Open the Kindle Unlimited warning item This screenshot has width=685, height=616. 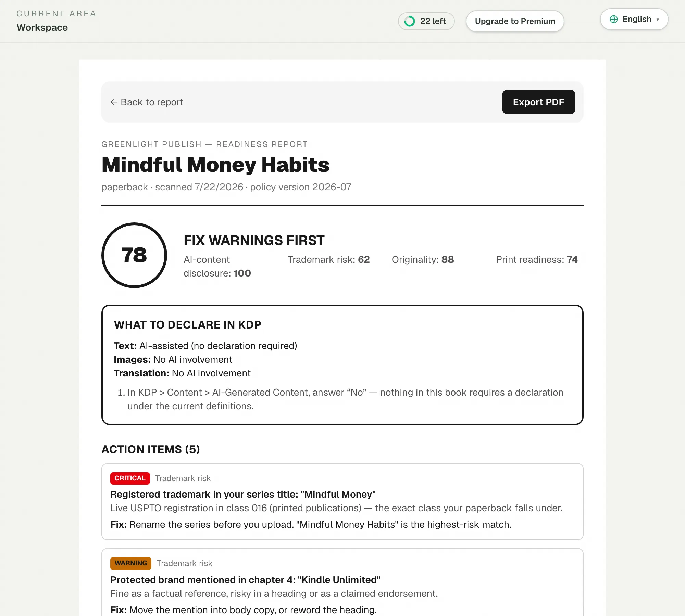pyautogui.click(x=342, y=582)
